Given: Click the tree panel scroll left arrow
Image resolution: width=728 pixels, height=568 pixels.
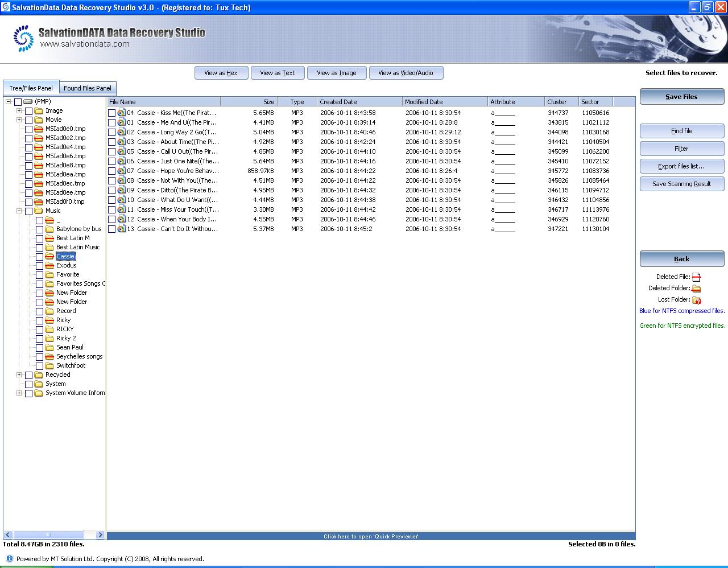Looking at the screenshot, I should click(8, 535).
